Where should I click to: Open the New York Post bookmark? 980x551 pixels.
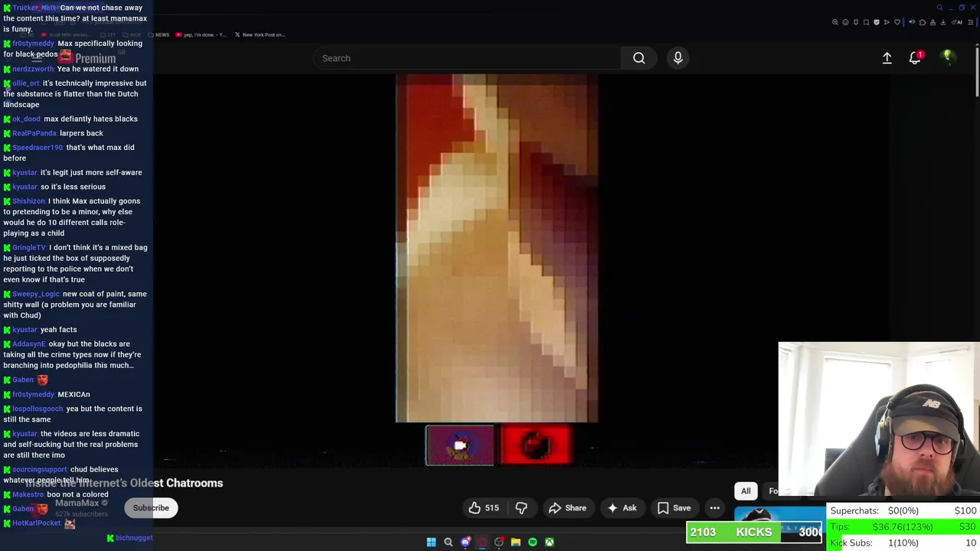(x=260, y=34)
